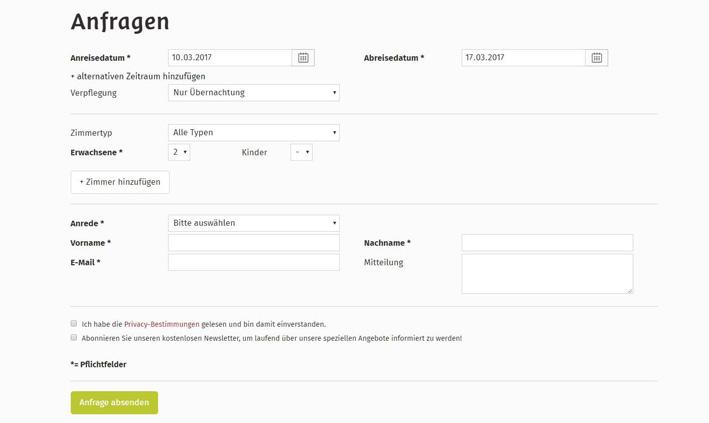Change the Erwachsene count dropdown
The height and width of the screenshot is (423, 709).
(179, 152)
